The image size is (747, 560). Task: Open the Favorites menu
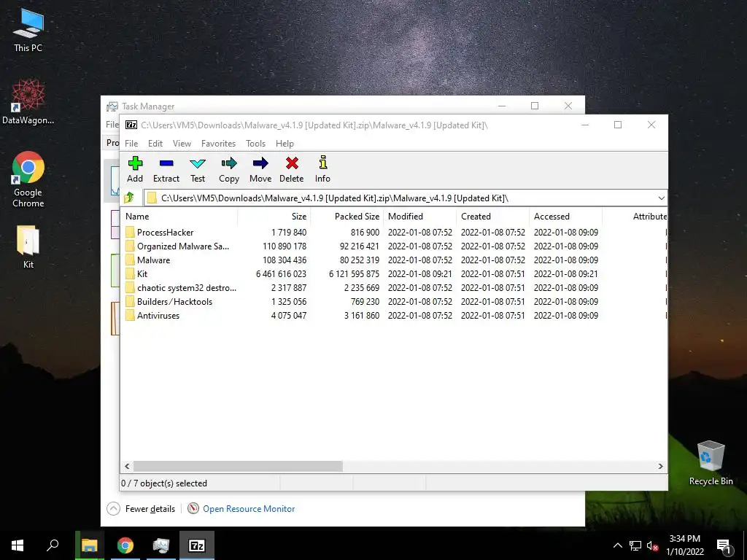pyautogui.click(x=219, y=144)
